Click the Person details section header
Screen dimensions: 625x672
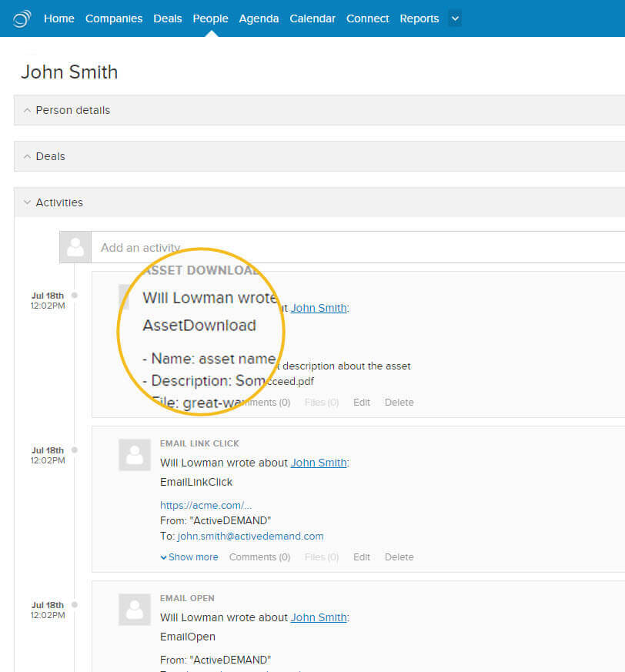click(x=319, y=110)
